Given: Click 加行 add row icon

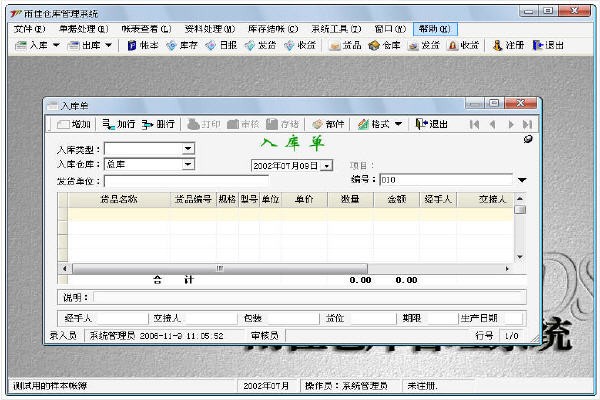Looking at the screenshot, I should coord(119,124).
